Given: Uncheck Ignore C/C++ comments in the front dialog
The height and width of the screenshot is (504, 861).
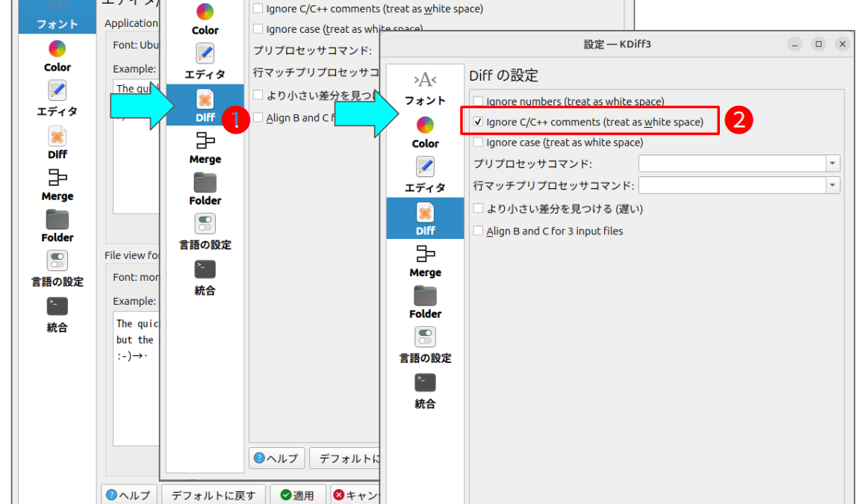Looking at the screenshot, I should [x=479, y=122].
